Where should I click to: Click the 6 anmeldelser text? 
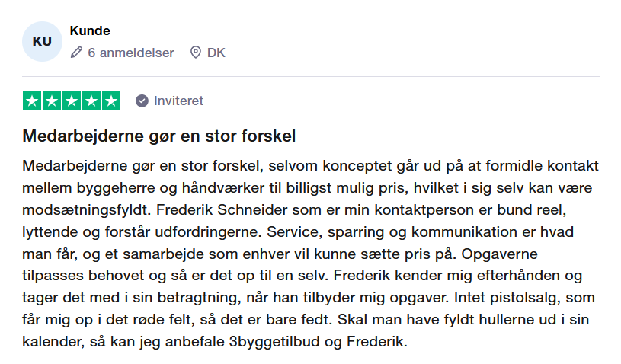131,53
